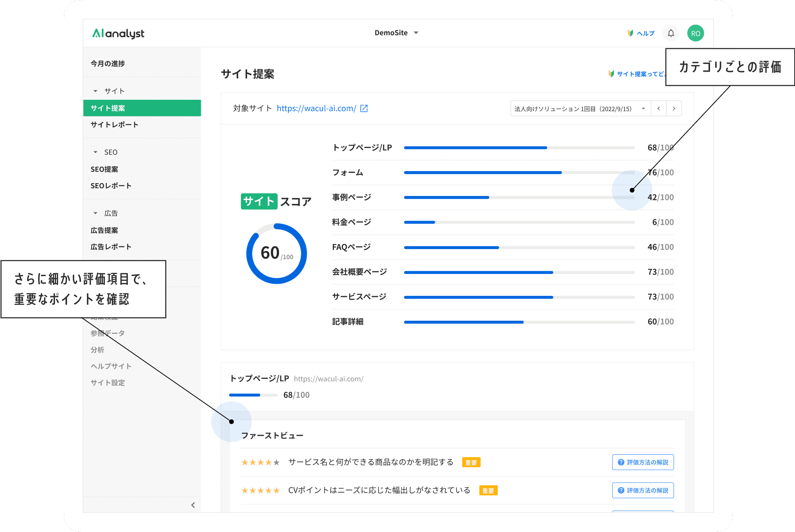Open サイト設定 in the sidebar
The image size is (795, 532).
point(108,383)
